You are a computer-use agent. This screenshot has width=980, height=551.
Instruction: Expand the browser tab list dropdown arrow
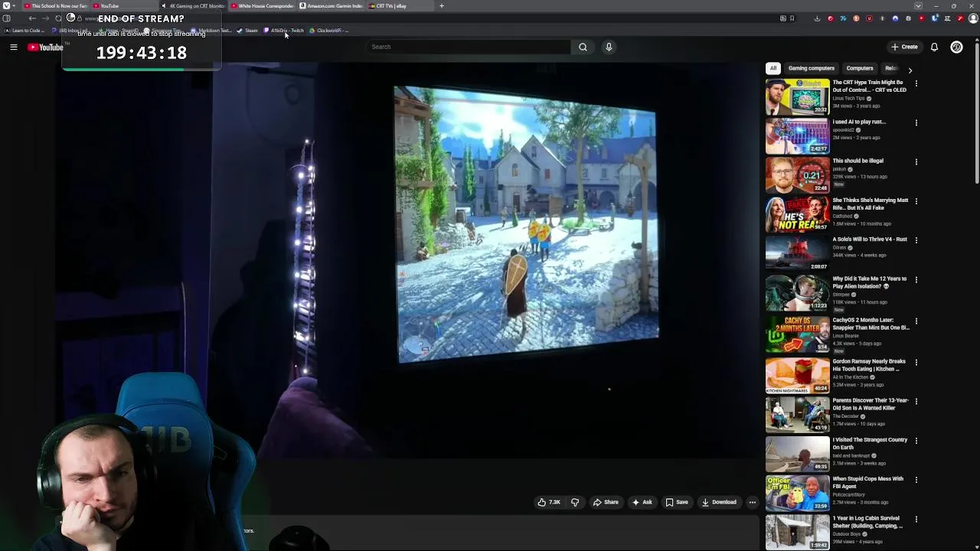(920, 5)
